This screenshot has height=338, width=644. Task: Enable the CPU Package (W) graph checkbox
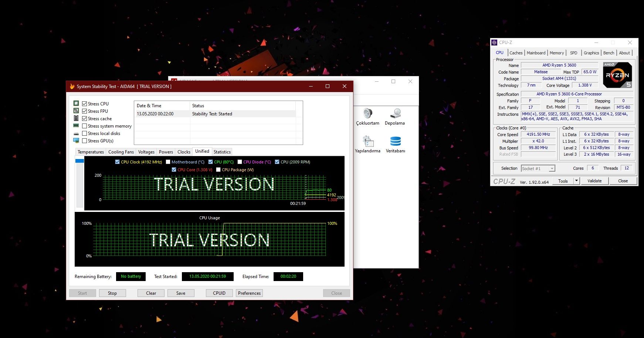coord(218,170)
